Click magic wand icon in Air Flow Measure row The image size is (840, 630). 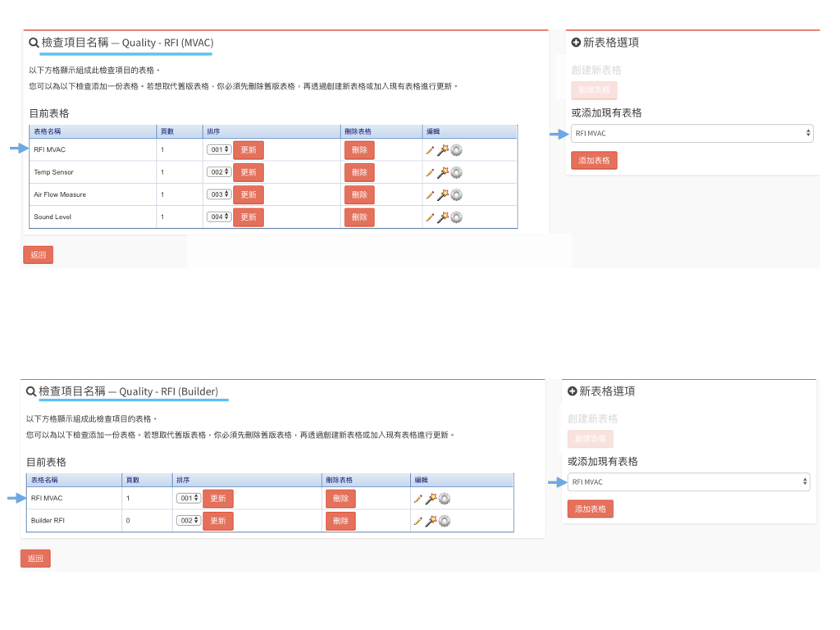(442, 195)
